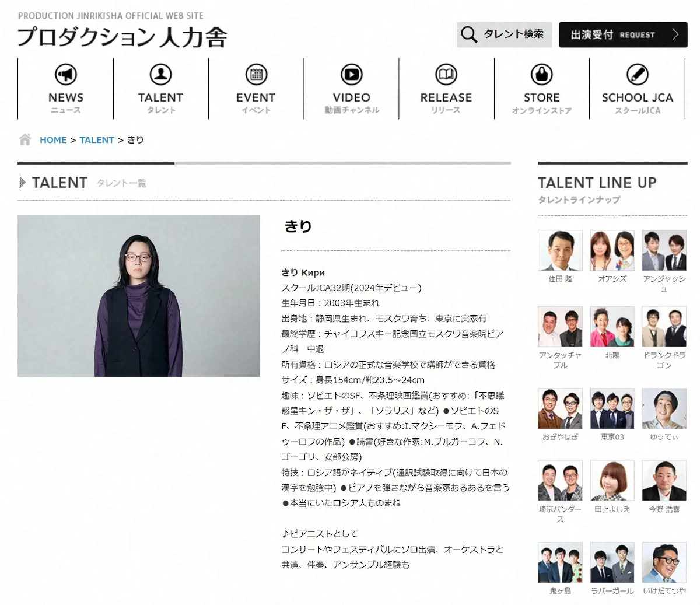Click the SCHOOL JCA pencil icon

tap(637, 75)
